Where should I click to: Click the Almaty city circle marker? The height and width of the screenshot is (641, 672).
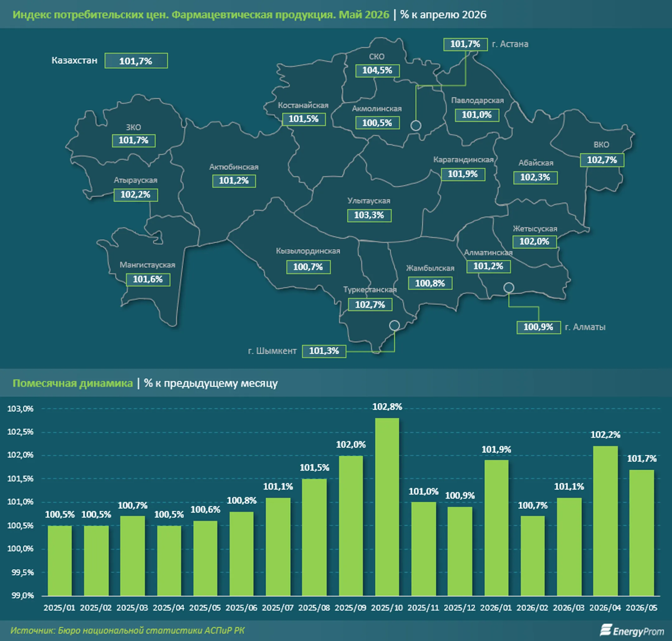pos(509,288)
